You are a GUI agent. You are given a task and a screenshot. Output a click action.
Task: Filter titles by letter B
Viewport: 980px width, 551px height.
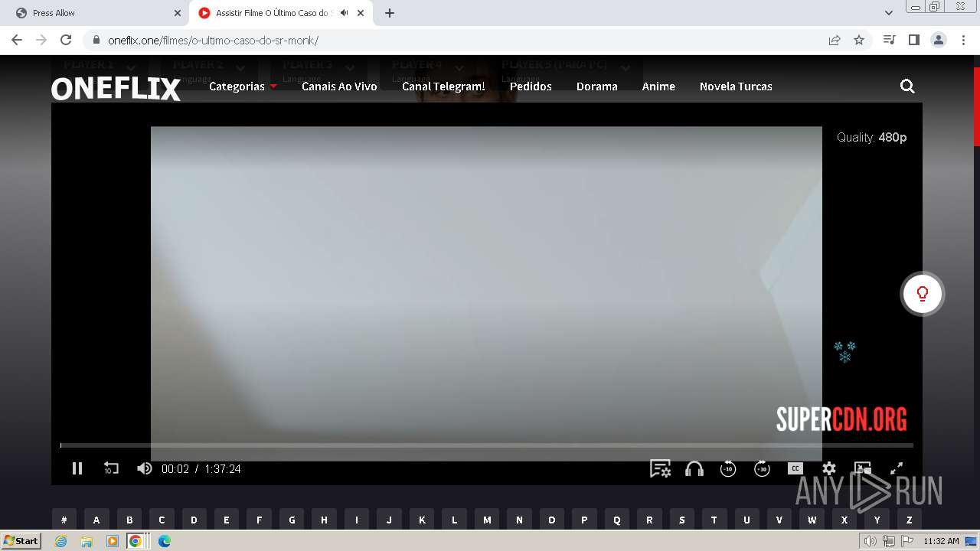(129, 520)
